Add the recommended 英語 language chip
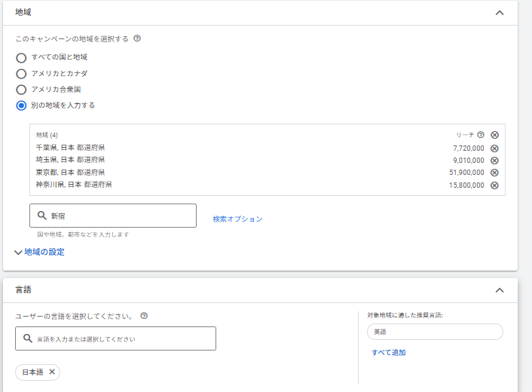 point(434,332)
